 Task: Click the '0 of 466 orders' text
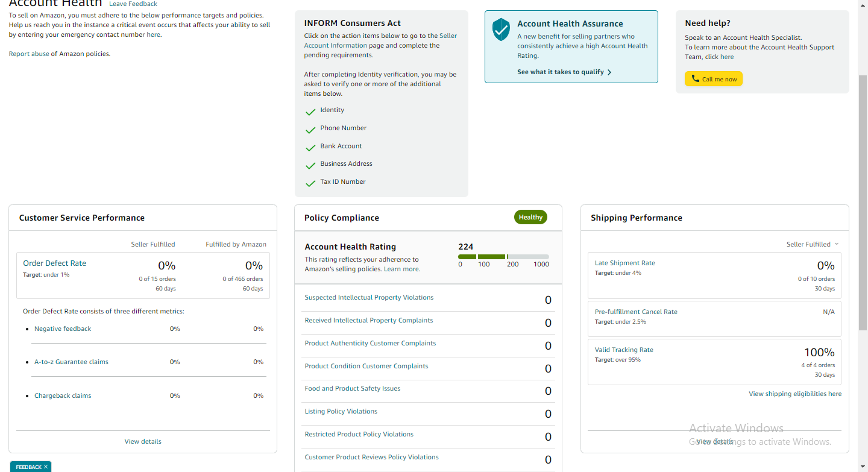[x=243, y=278]
